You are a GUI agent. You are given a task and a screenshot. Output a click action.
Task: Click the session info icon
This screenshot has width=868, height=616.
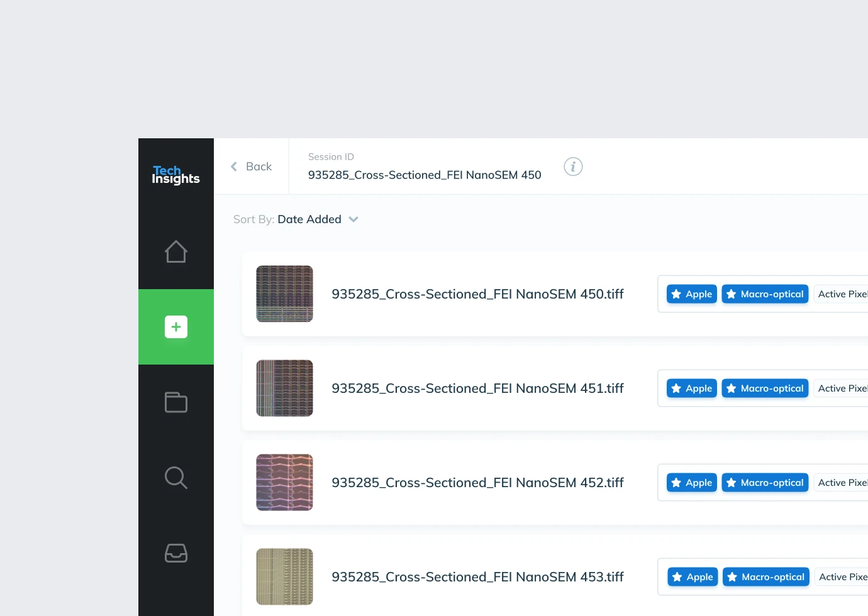point(573,167)
